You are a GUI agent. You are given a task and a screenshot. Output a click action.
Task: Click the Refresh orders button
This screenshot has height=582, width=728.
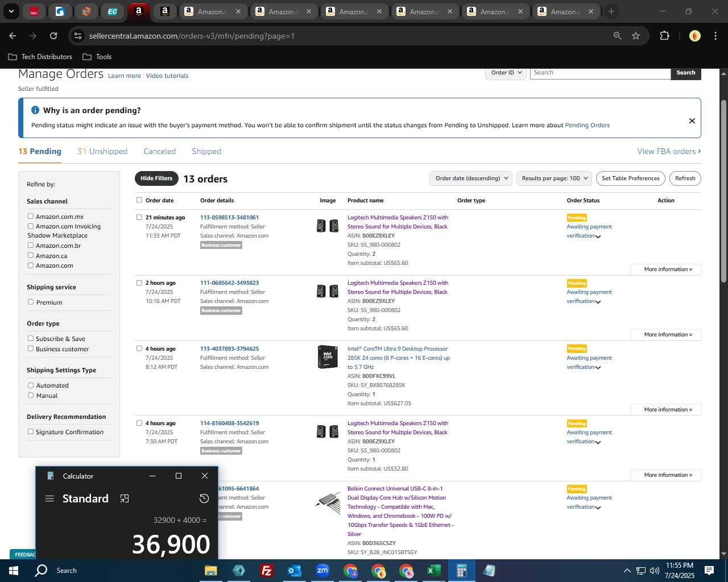(x=685, y=178)
